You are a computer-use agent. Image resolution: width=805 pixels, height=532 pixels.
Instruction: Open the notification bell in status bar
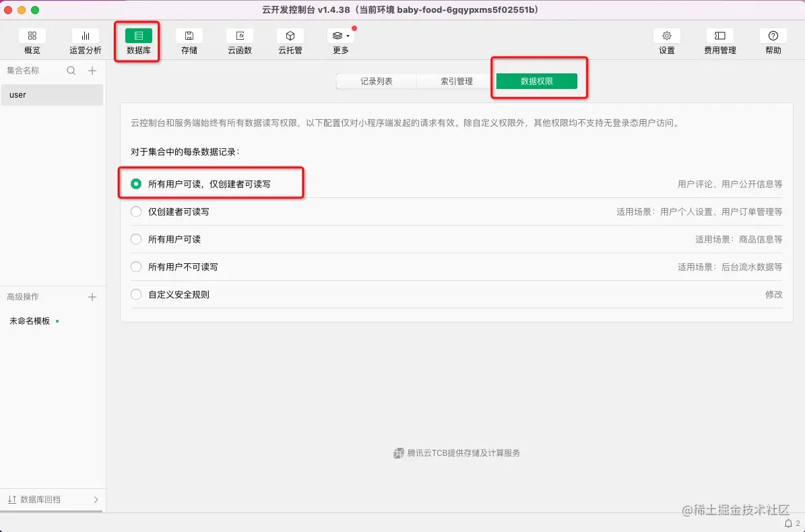click(x=789, y=523)
